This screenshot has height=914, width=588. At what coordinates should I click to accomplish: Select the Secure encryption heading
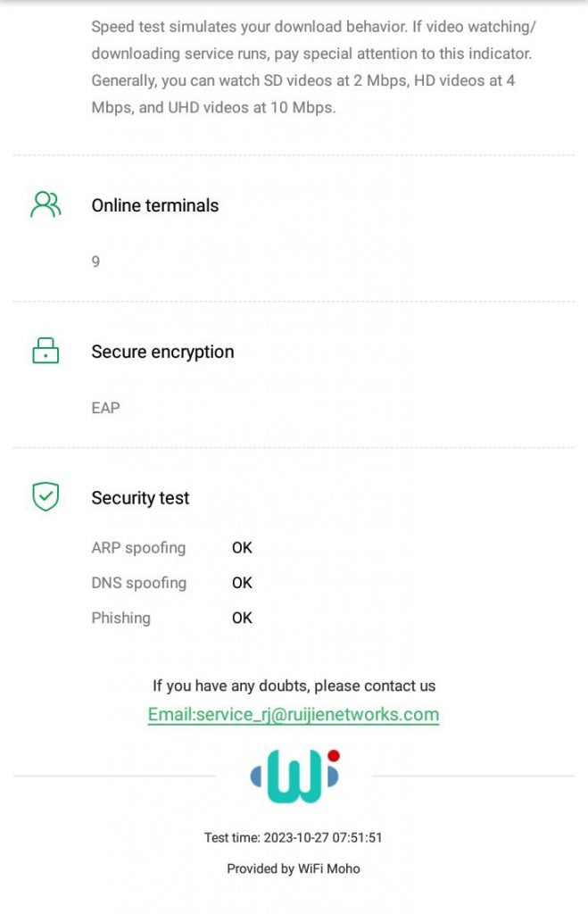162,352
